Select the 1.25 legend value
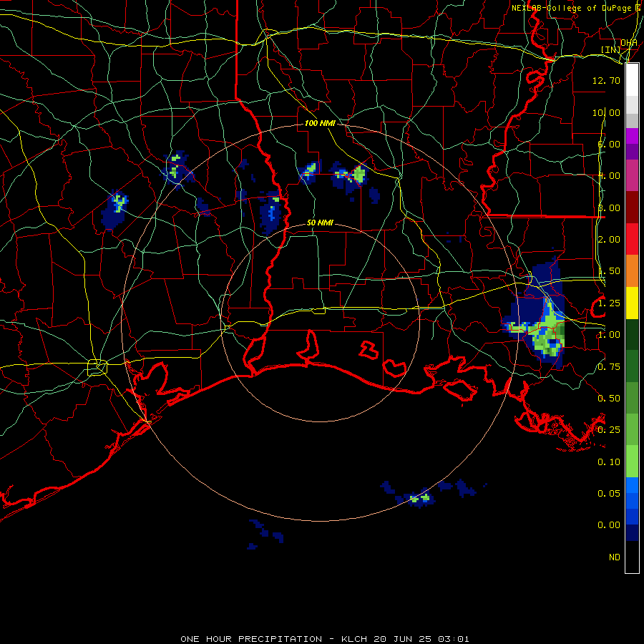This screenshot has height=644, width=644. tap(609, 303)
